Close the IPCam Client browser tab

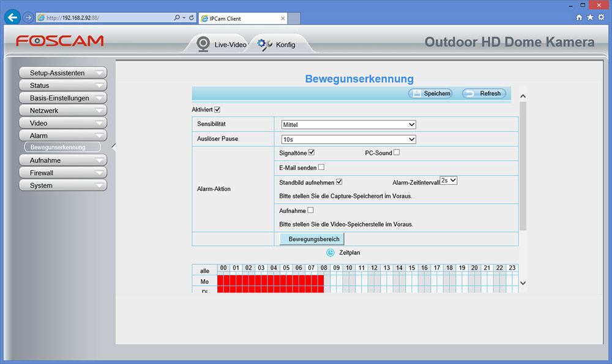(x=283, y=18)
